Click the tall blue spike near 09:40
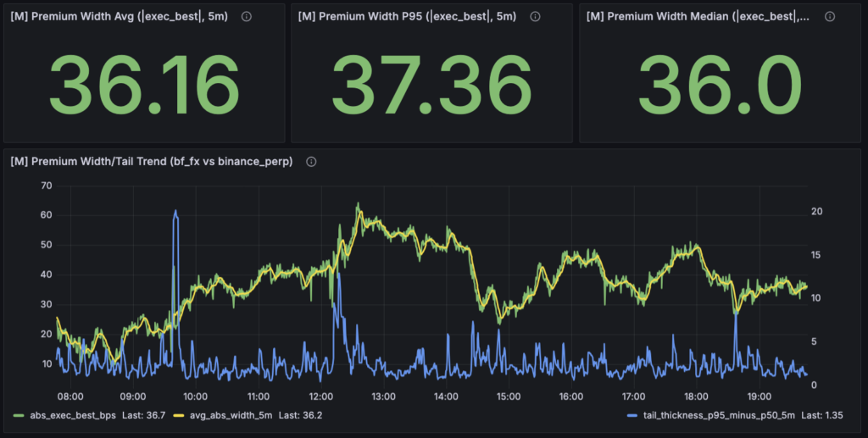 click(x=175, y=220)
